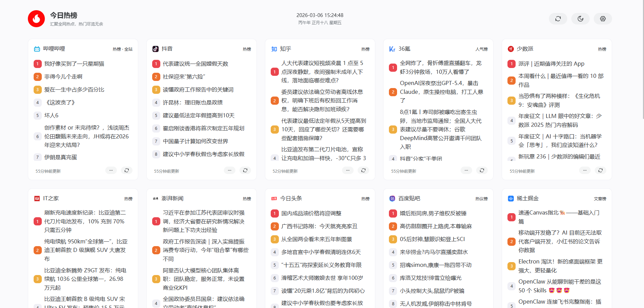This screenshot has height=308, width=644.
Task: Refresh the 哔哩哔哩 card list
Action: point(127,170)
